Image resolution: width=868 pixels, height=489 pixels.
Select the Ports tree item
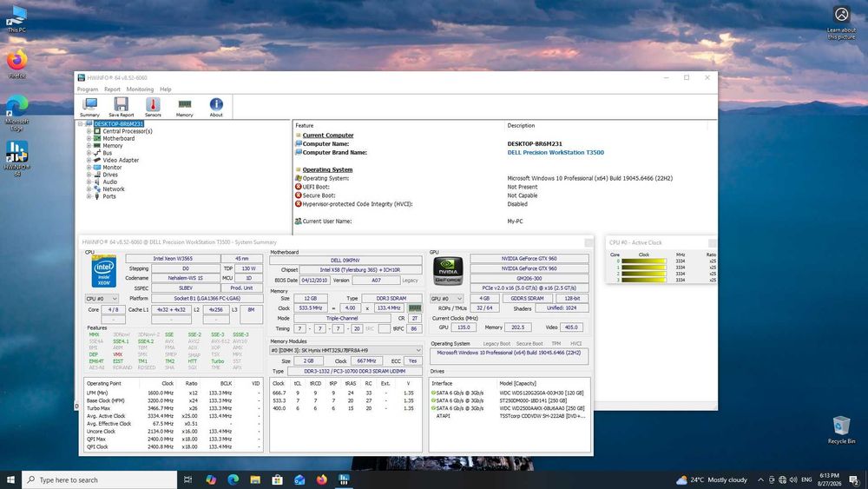(x=109, y=196)
